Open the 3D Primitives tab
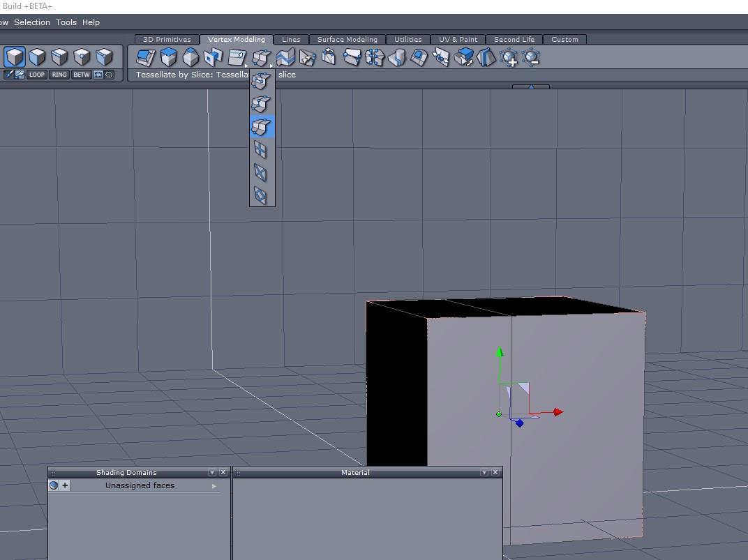Image resolution: width=748 pixels, height=560 pixels. tap(167, 40)
